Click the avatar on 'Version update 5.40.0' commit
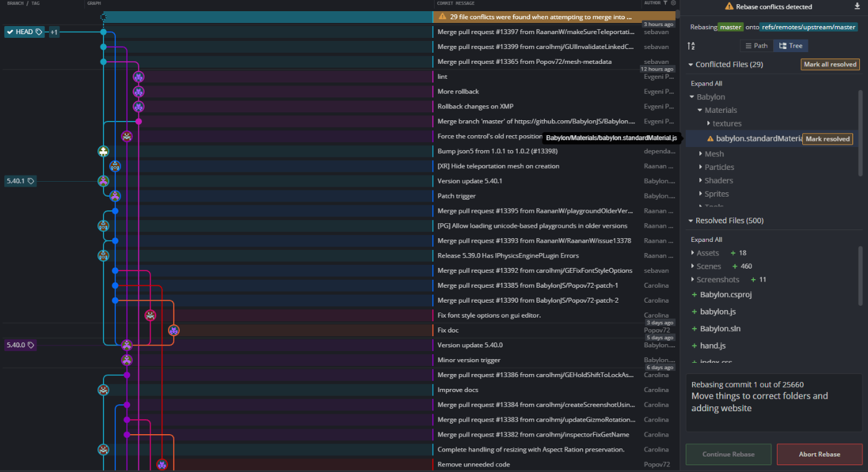The width and height of the screenshot is (868, 472). pyautogui.click(x=126, y=345)
